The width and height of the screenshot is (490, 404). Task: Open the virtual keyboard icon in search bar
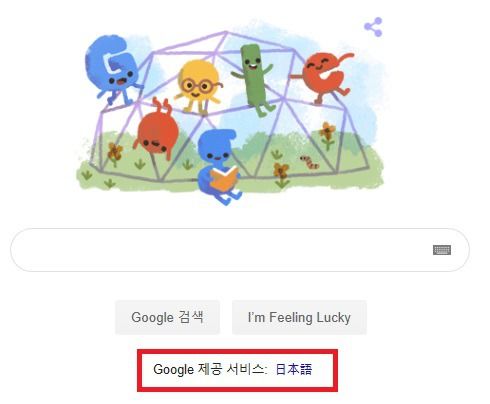click(x=442, y=250)
